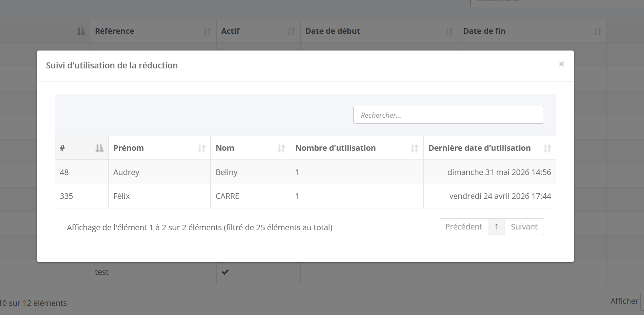Sort background table by Référence icon
Image resolution: width=644 pixels, height=315 pixels.
207,31
